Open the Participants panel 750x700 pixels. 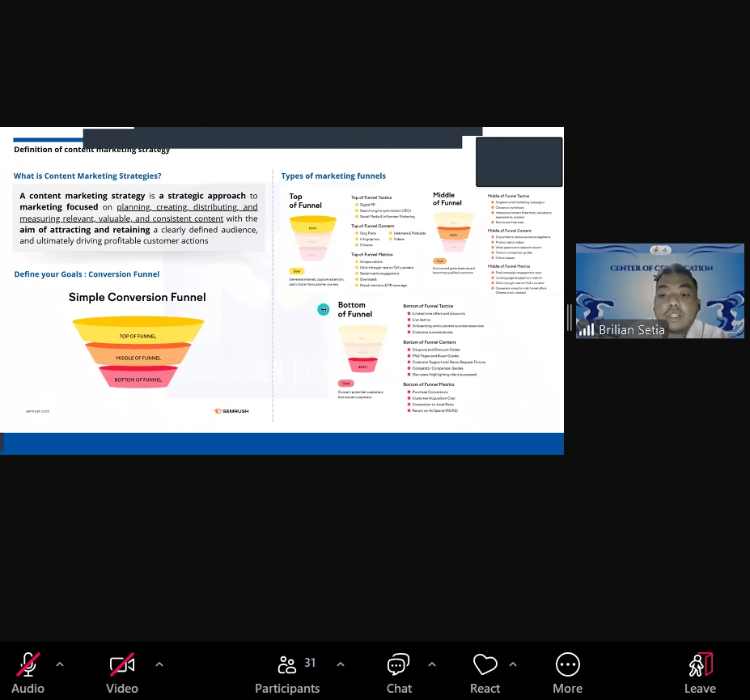click(x=286, y=665)
